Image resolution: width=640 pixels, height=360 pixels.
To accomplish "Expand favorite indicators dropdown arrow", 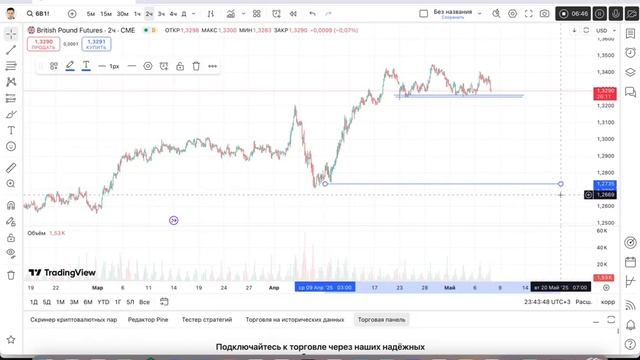I will coord(243,14).
